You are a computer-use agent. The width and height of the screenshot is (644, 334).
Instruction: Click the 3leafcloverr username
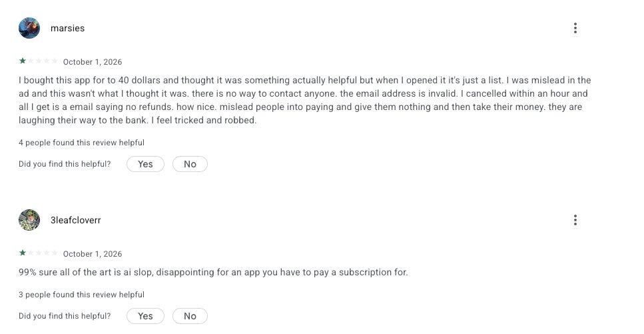(75, 221)
